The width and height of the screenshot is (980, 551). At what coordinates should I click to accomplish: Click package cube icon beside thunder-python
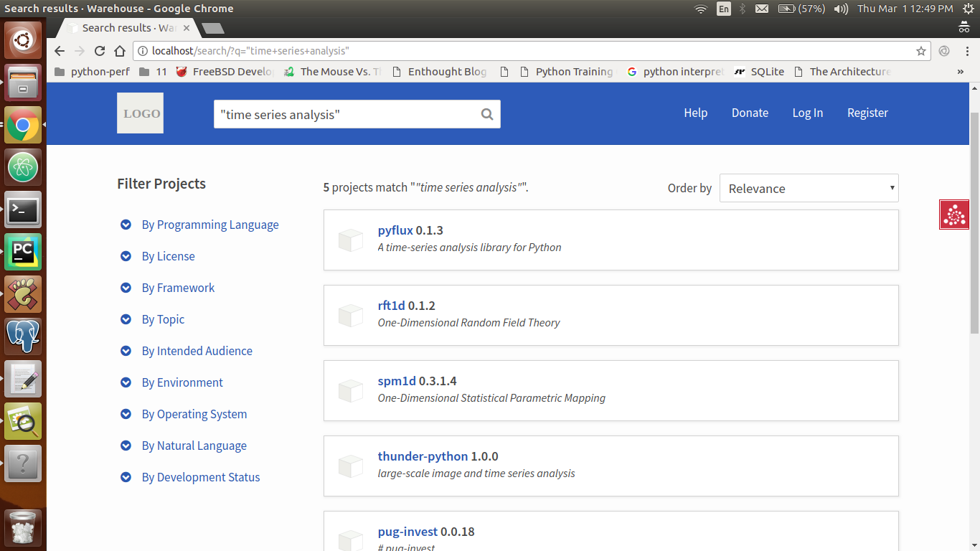pyautogui.click(x=351, y=466)
